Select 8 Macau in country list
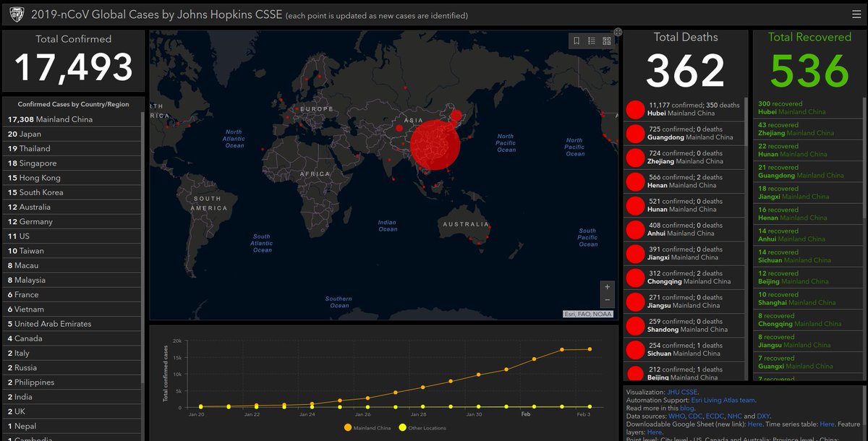The width and height of the screenshot is (868, 441). pos(72,265)
